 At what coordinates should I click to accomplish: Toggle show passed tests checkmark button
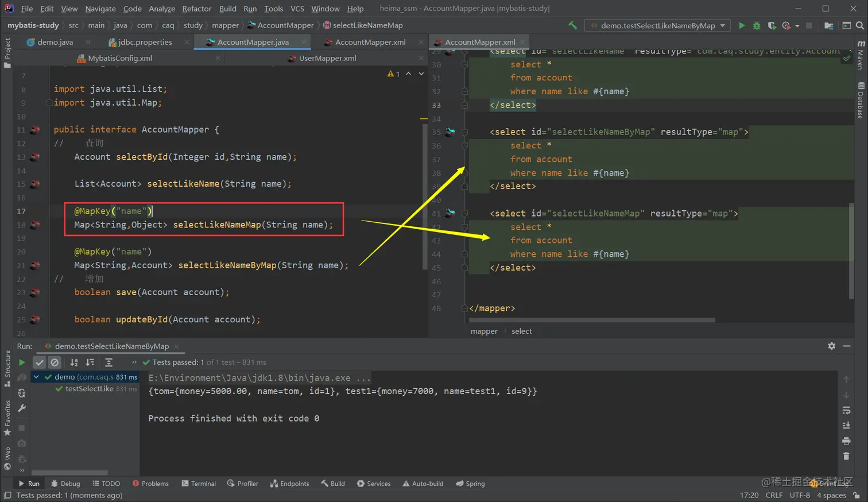[39, 362]
